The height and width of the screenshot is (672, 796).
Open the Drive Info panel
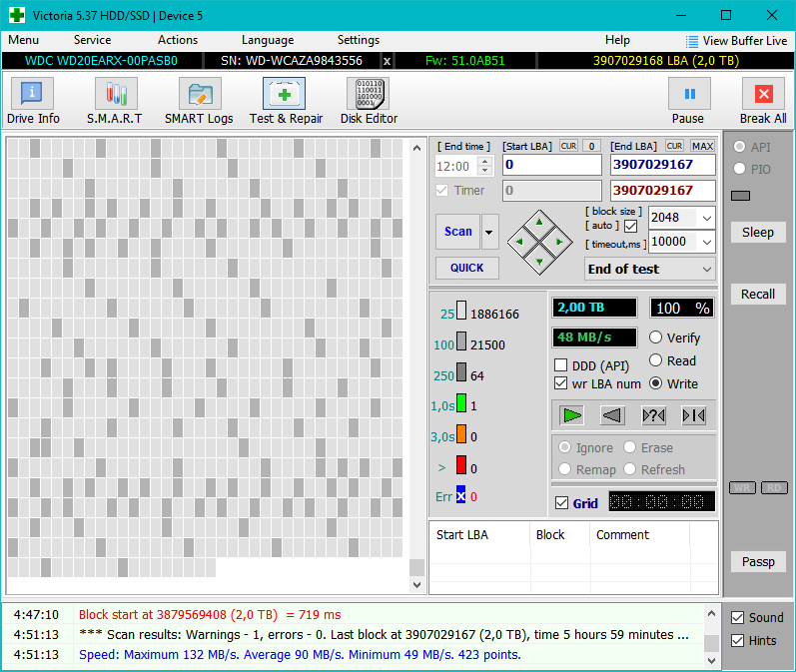click(x=33, y=101)
